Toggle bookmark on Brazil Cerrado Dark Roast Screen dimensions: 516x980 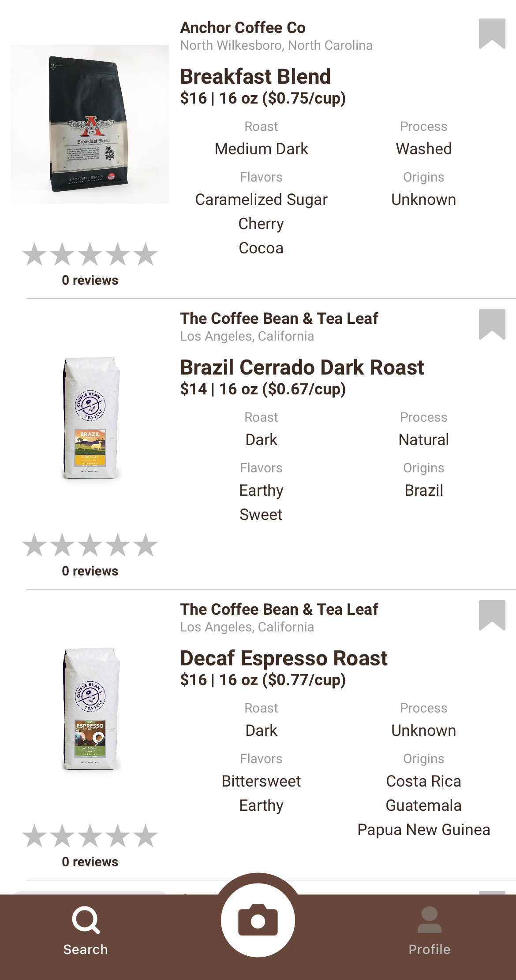click(x=492, y=324)
